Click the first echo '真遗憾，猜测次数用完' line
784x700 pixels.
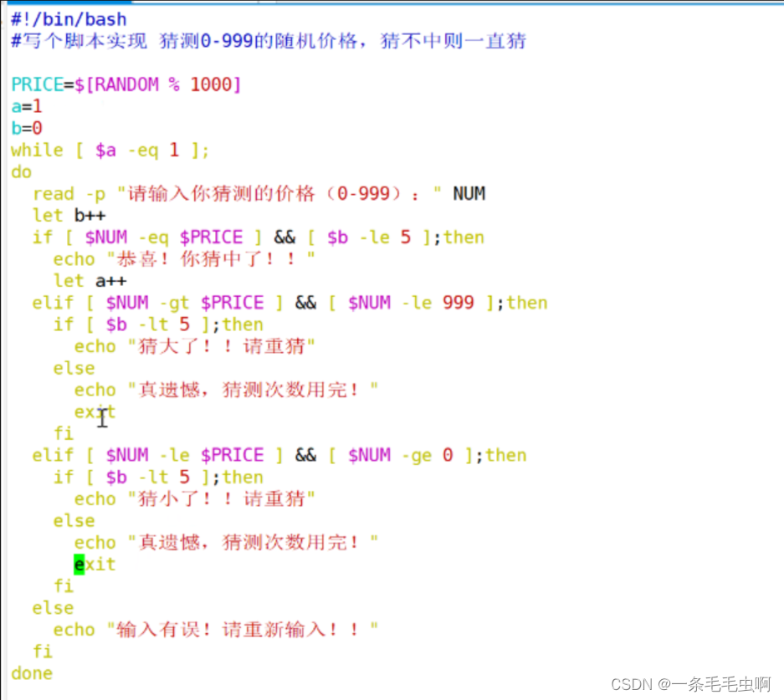point(226,390)
